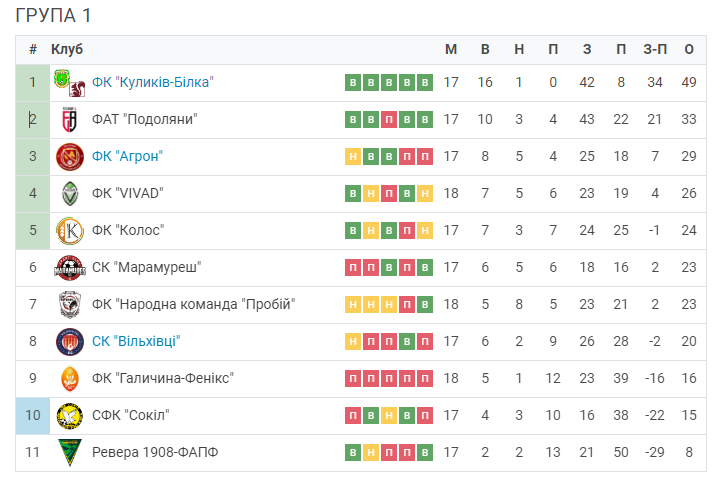Click the СК "Марамуреш" football logo
Screen dimensions: 723x485
tap(70, 268)
